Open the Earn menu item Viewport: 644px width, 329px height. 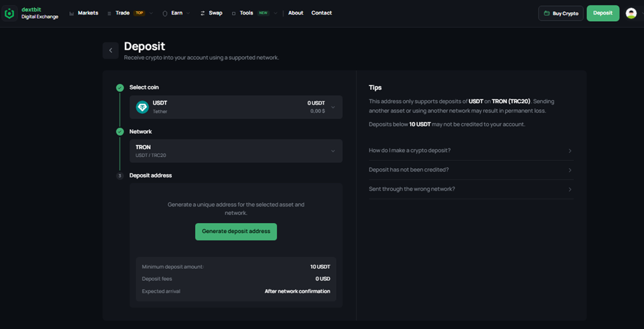(x=177, y=13)
